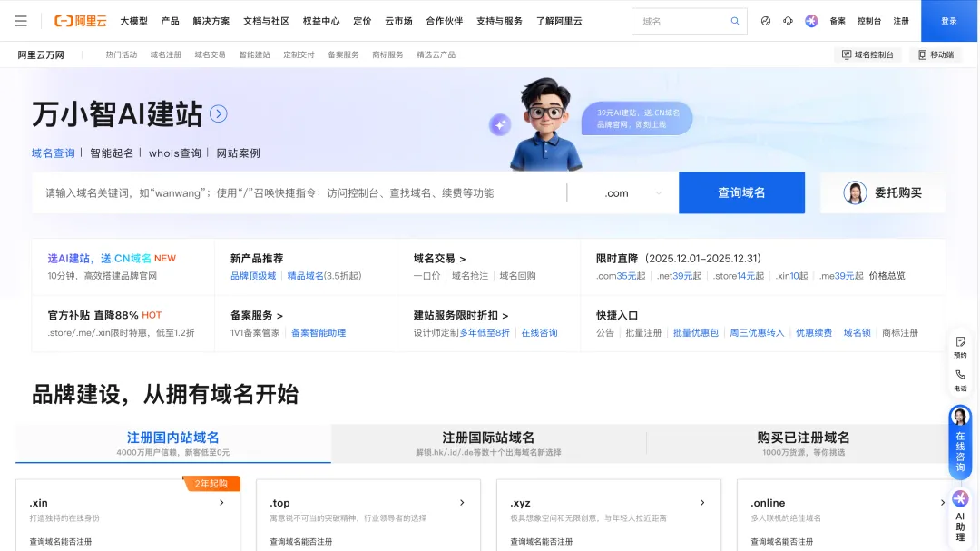The width and height of the screenshot is (980, 551).
Task: Click the circled arrow next to 万小智AI建站
Action: pos(218,113)
